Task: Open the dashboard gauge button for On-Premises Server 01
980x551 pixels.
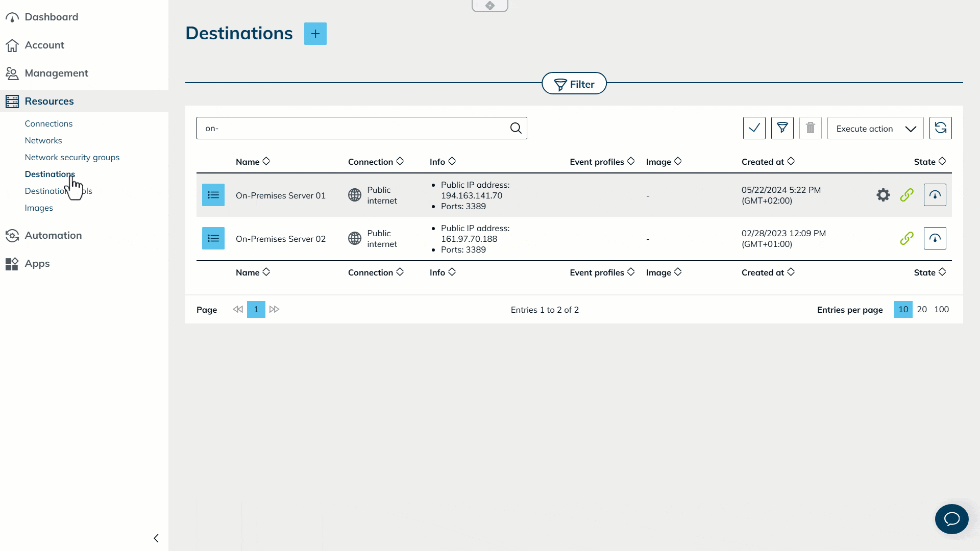Action: coord(935,195)
